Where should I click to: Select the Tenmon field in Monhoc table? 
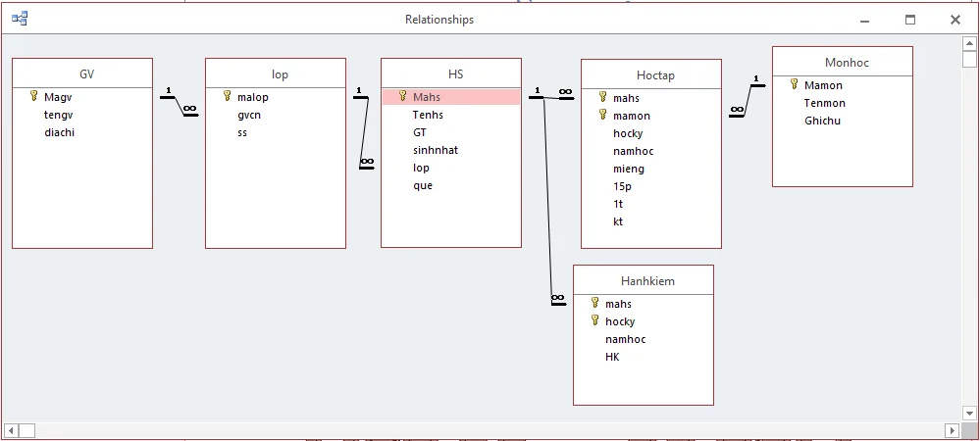(823, 103)
